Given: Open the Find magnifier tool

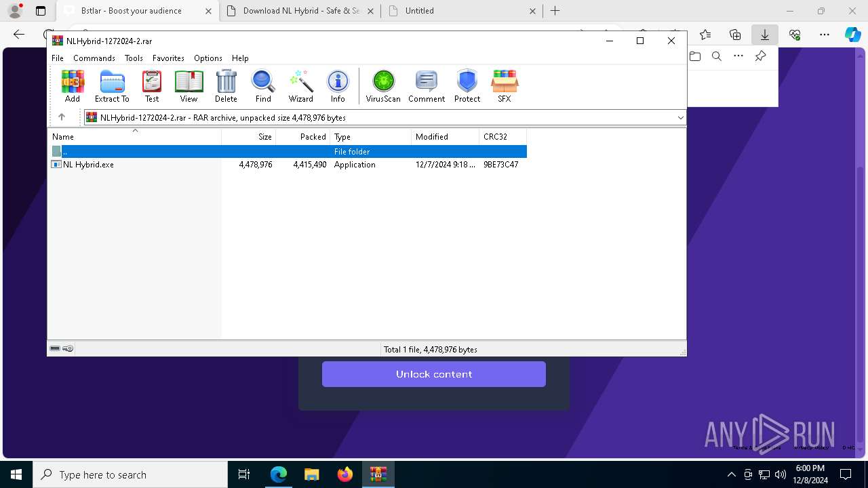Looking at the screenshot, I should click(263, 86).
